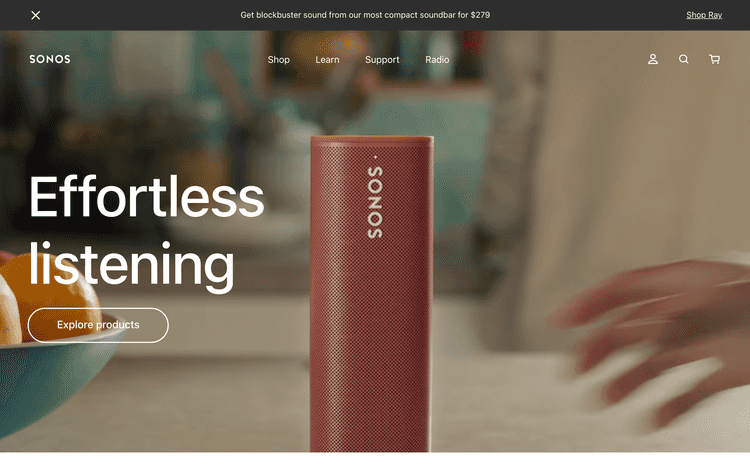The image size is (750, 469).
Task: Click the word listening in headline
Action: click(132, 265)
